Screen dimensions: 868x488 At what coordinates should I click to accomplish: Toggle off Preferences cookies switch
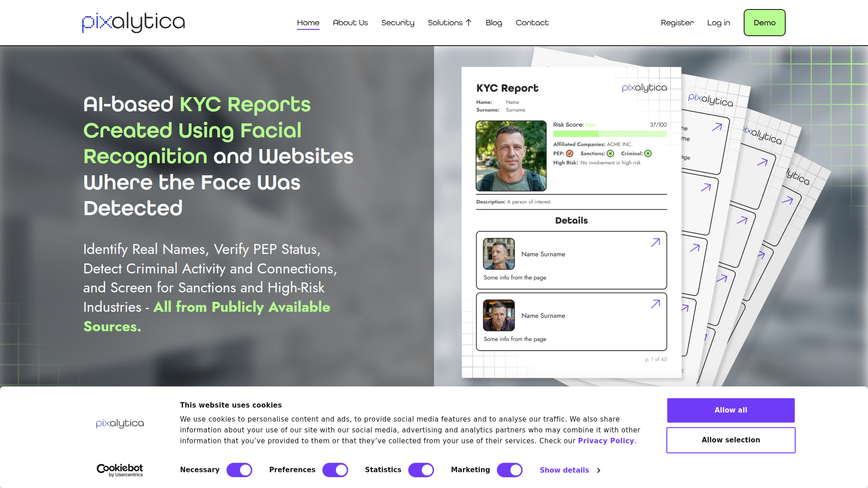[335, 470]
